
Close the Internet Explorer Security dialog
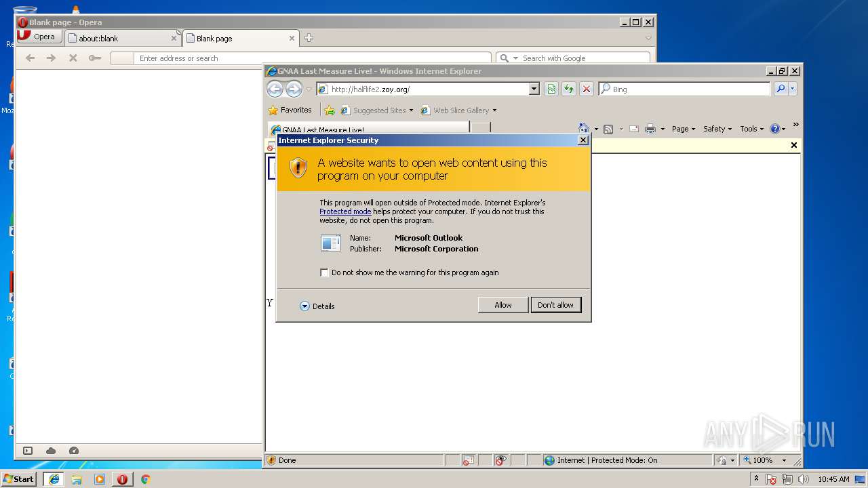coord(583,140)
